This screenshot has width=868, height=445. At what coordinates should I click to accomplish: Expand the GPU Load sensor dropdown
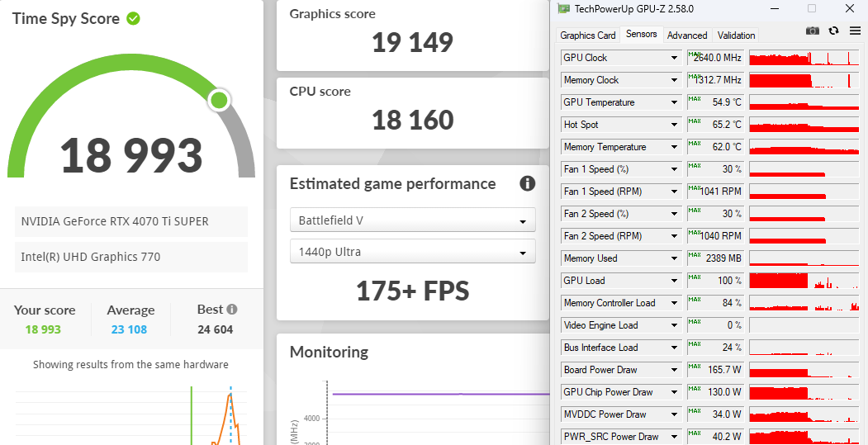coord(674,281)
